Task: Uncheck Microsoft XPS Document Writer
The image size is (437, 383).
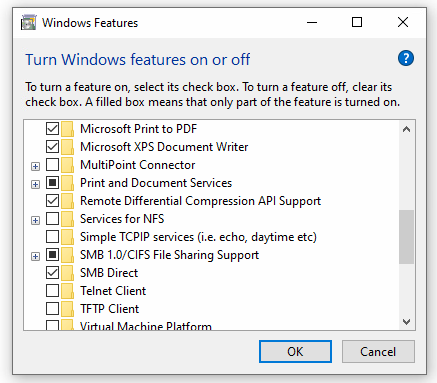Action: coord(52,147)
